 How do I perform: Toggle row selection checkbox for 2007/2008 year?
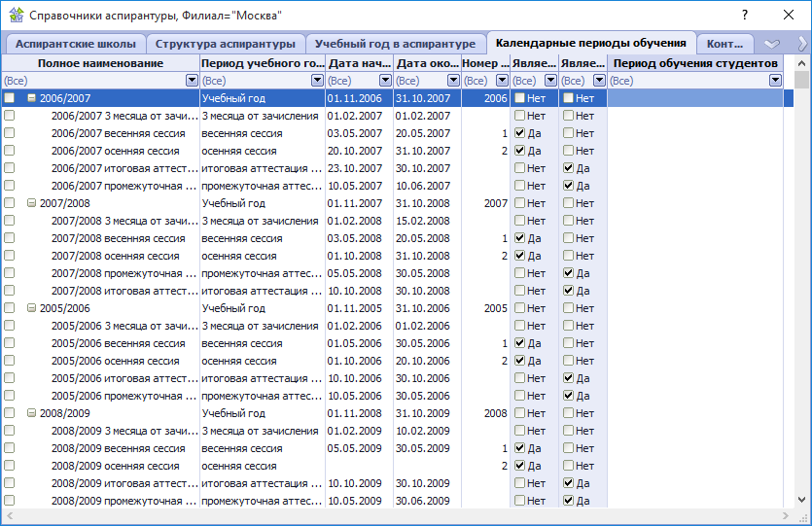[x=10, y=203]
